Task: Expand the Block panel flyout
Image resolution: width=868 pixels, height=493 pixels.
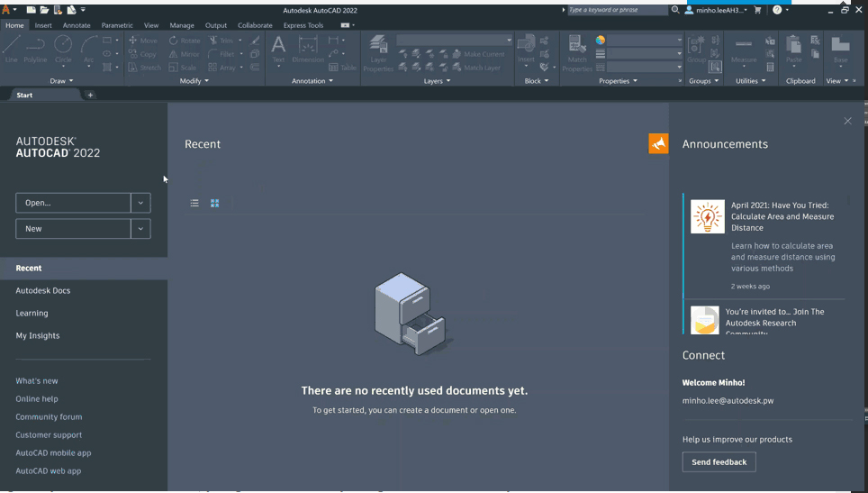Action: point(537,81)
